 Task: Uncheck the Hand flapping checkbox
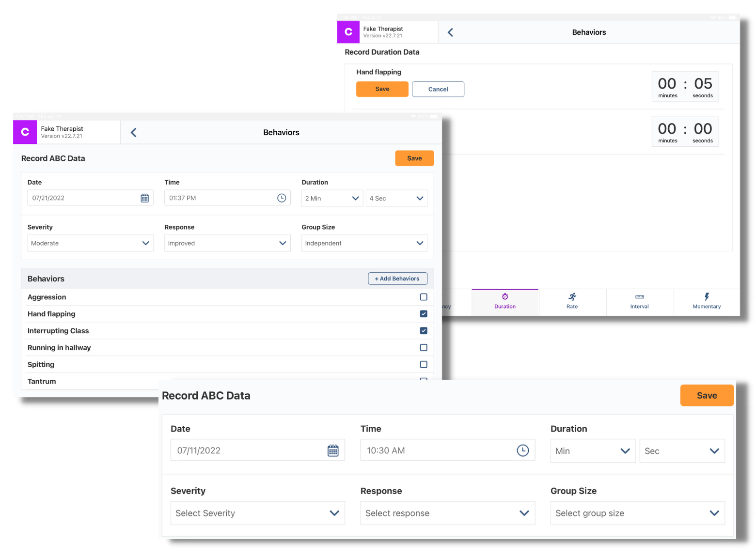coord(424,314)
